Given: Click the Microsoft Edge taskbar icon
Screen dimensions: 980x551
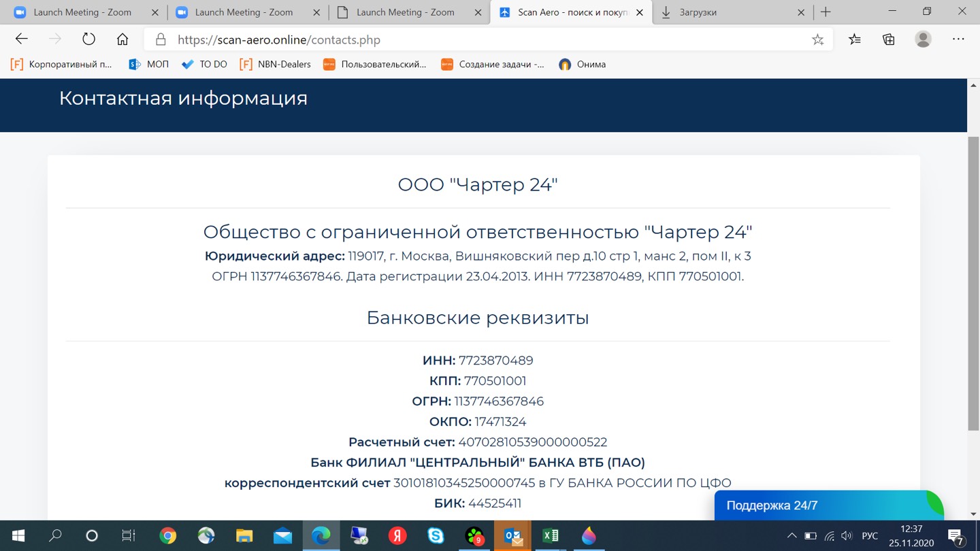Looking at the screenshot, I should [321, 536].
